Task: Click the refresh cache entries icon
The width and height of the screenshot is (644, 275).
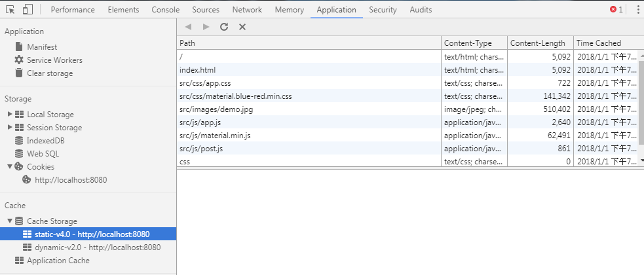Action: pyautogui.click(x=224, y=27)
